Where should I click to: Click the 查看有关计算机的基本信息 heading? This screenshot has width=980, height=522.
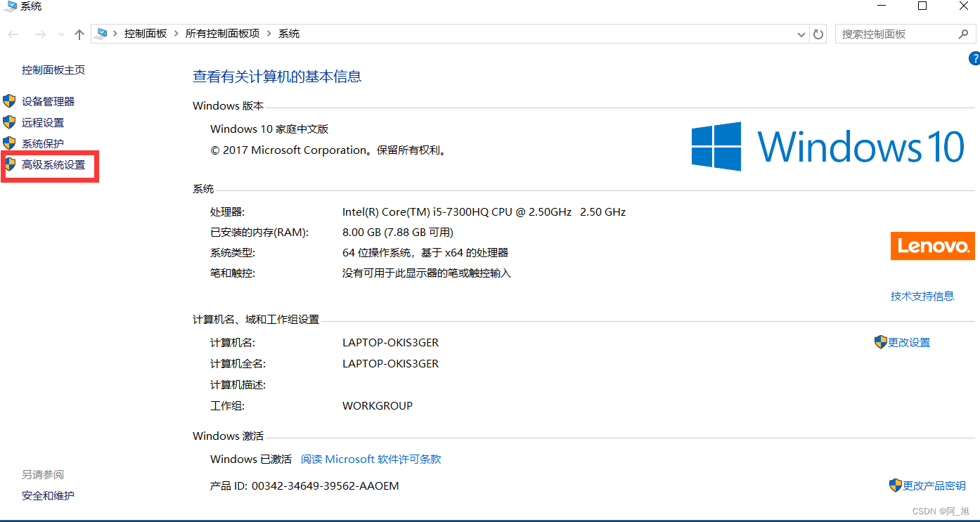[277, 77]
